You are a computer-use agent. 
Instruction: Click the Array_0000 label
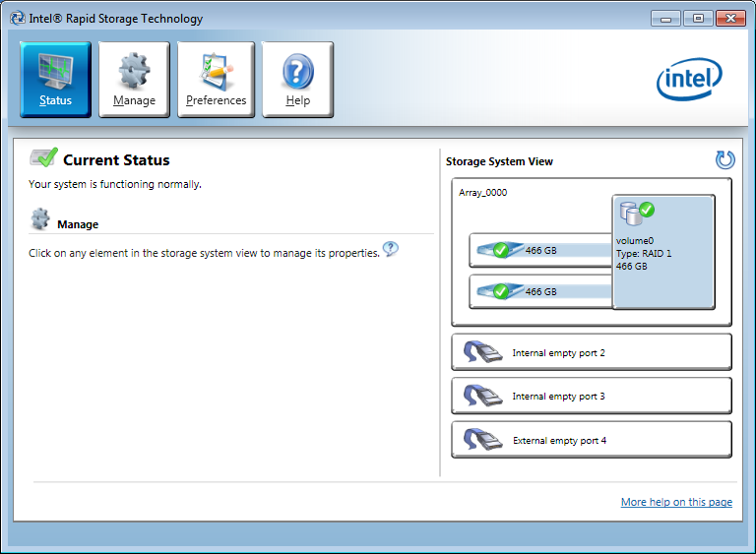click(482, 193)
